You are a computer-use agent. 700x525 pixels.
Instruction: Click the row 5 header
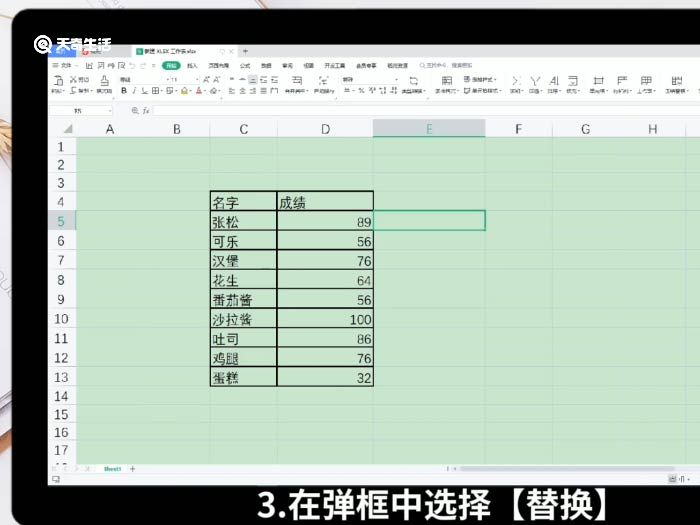[61, 221]
